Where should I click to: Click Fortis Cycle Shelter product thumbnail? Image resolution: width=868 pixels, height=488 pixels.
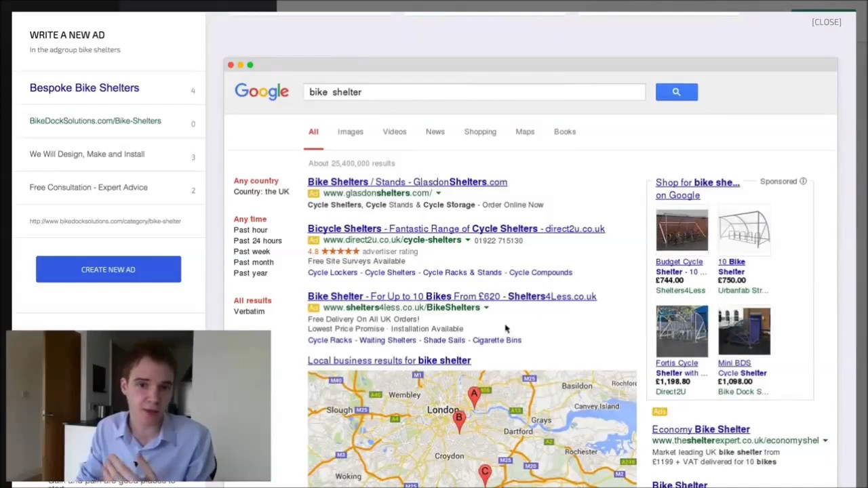[x=682, y=331]
